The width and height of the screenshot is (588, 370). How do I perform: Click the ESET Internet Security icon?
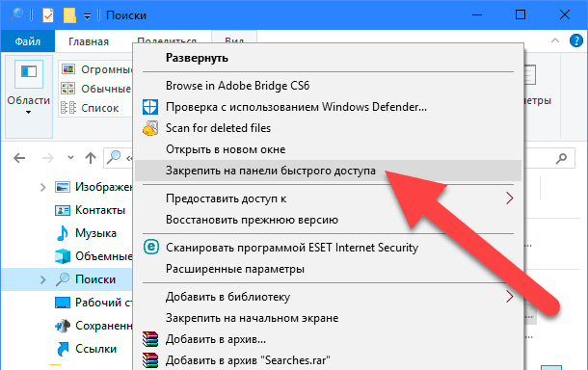tap(150, 248)
